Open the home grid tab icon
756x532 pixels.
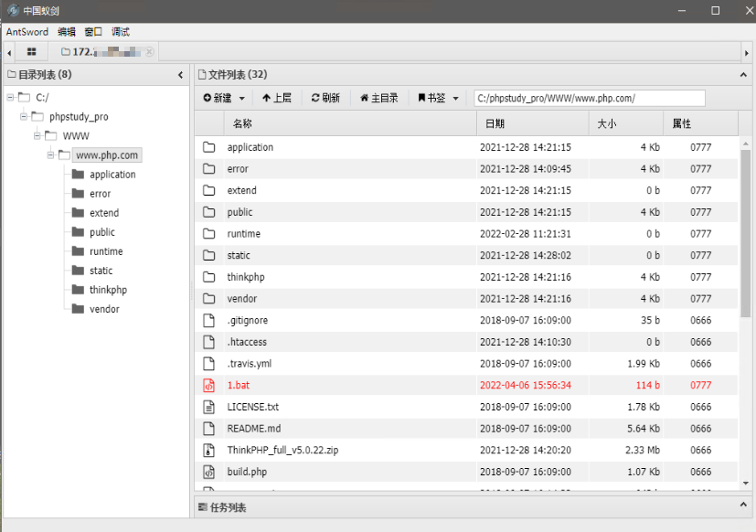pos(31,51)
